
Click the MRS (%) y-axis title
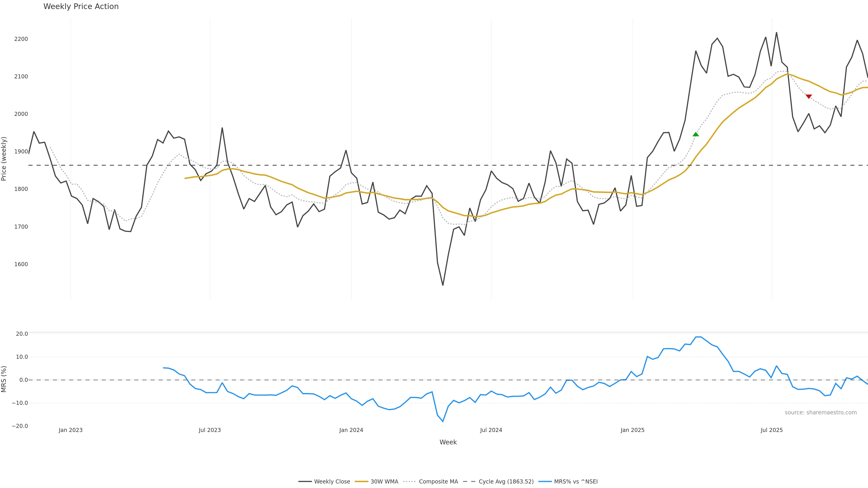(x=4, y=379)
